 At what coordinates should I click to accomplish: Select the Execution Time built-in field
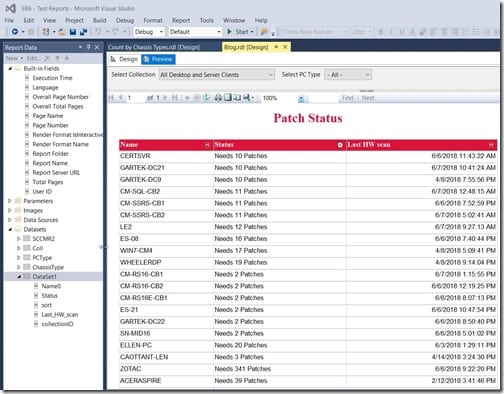(52, 78)
